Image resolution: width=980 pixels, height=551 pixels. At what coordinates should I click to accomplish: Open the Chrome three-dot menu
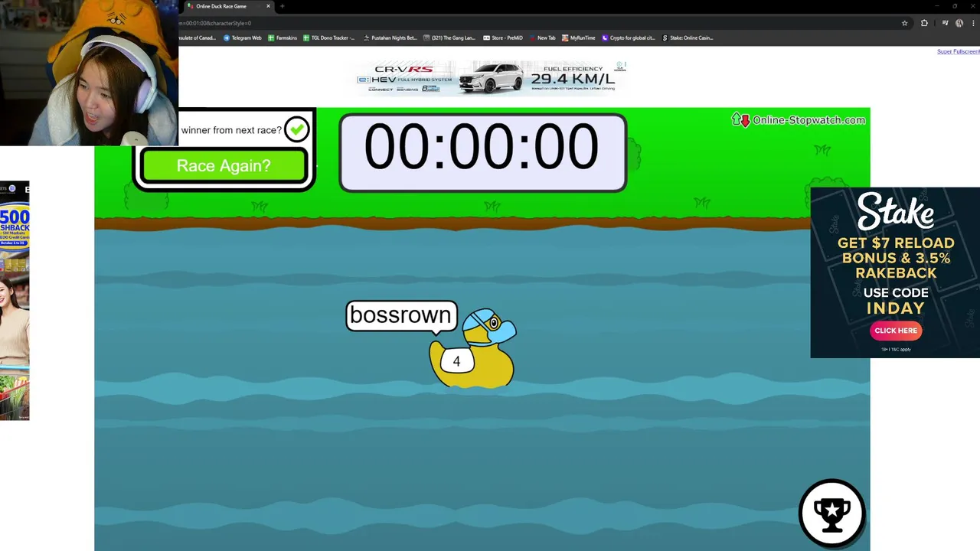973,23
